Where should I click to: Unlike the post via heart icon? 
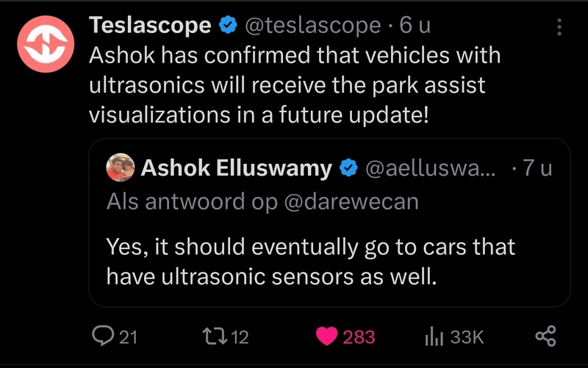(x=326, y=336)
